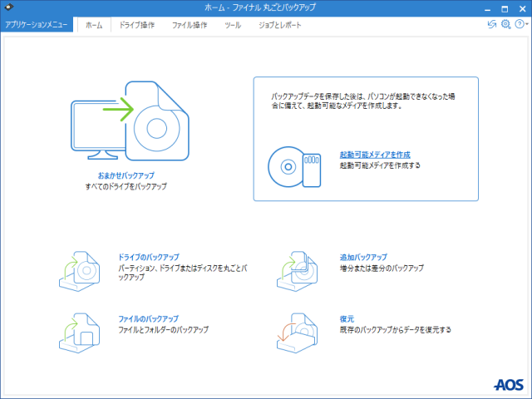This screenshot has width=532, height=399.
Task: Click text 増分または差分のバックアップ
Action: click(x=382, y=268)
